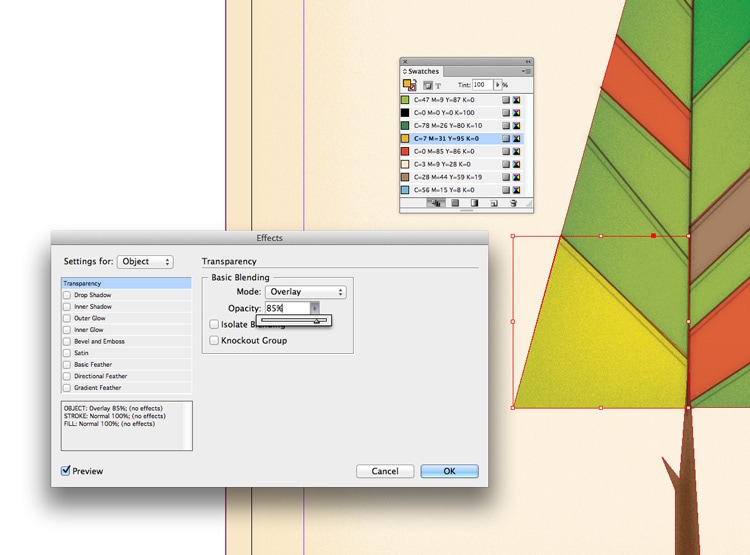This screenshot has width=750, height=555.
Task: Click the fill/stroke indicator in Swatches
Action: (409, 85)
